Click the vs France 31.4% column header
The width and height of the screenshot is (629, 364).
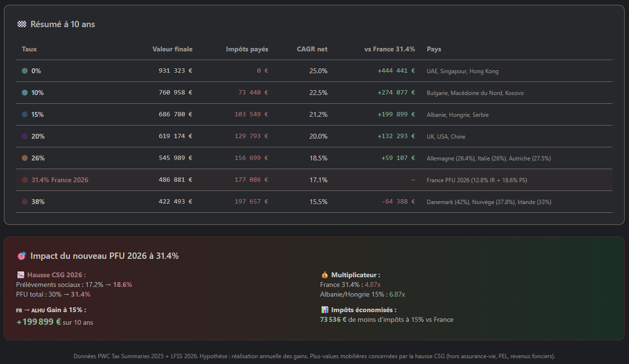[x=389, y=49]
